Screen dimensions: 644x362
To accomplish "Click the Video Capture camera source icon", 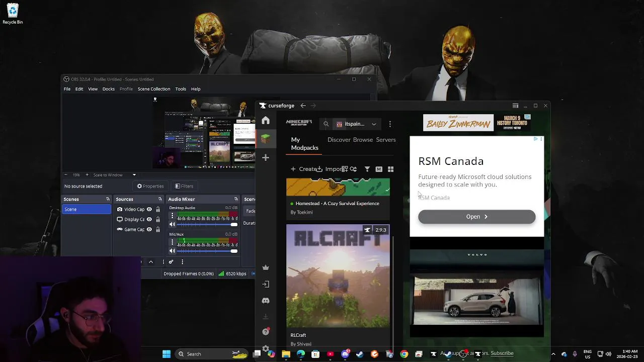I will pyautogui.click(x=120, y=209).
